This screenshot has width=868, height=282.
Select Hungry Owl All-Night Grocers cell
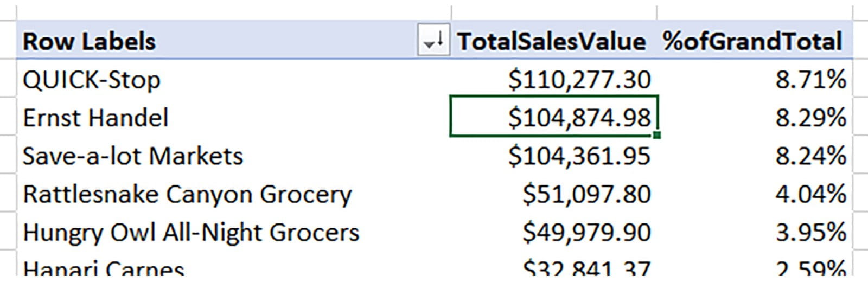[191, 233]
